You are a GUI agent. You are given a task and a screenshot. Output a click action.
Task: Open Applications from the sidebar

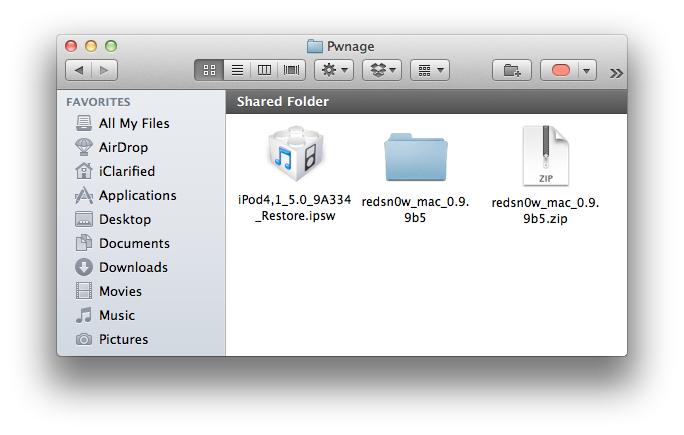(x=137, y=196)
